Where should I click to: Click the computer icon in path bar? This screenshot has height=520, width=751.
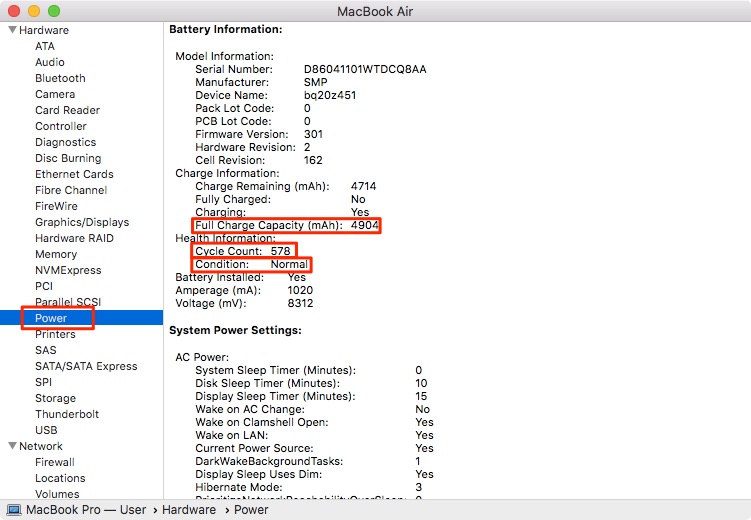tap(14, 510)
